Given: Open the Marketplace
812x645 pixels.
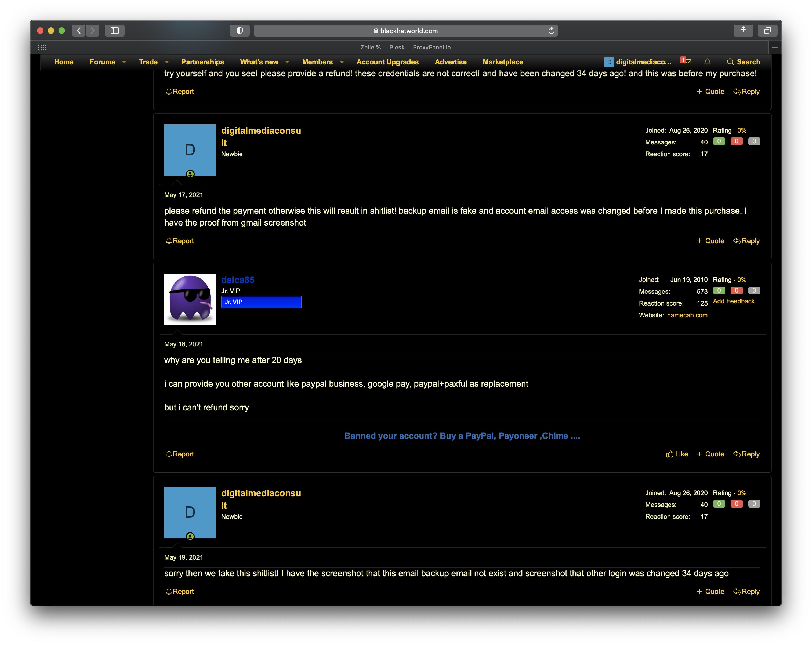Looking at the screenshot, I should point(503,62).
